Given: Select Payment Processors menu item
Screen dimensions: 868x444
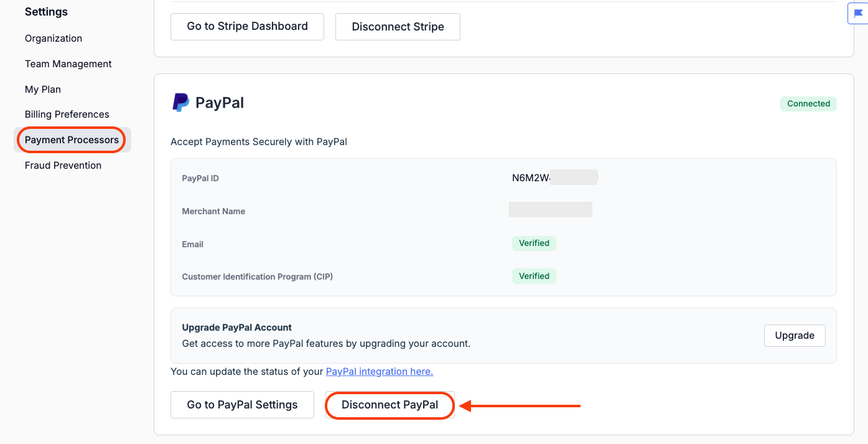Looking at the screenshot, I should (x=72, y=140).
